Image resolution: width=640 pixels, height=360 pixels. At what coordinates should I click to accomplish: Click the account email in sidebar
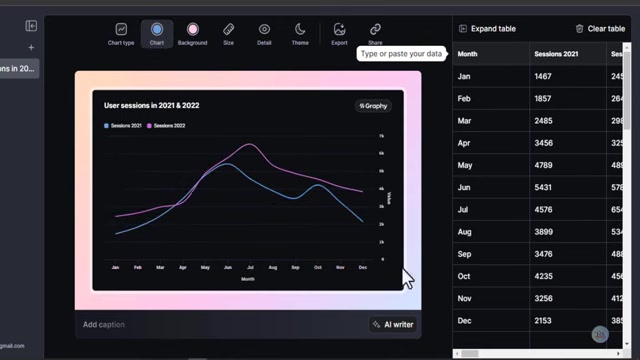pos(12,346)
